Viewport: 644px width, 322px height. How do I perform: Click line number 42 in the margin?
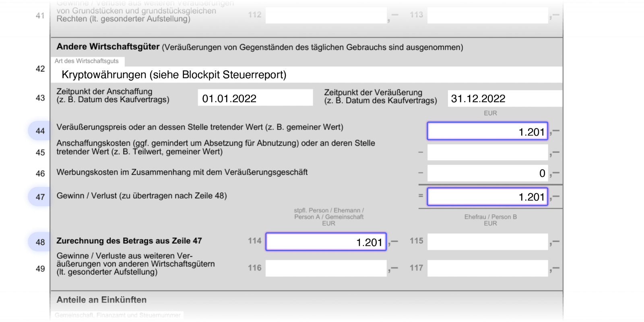coord(40,69)
